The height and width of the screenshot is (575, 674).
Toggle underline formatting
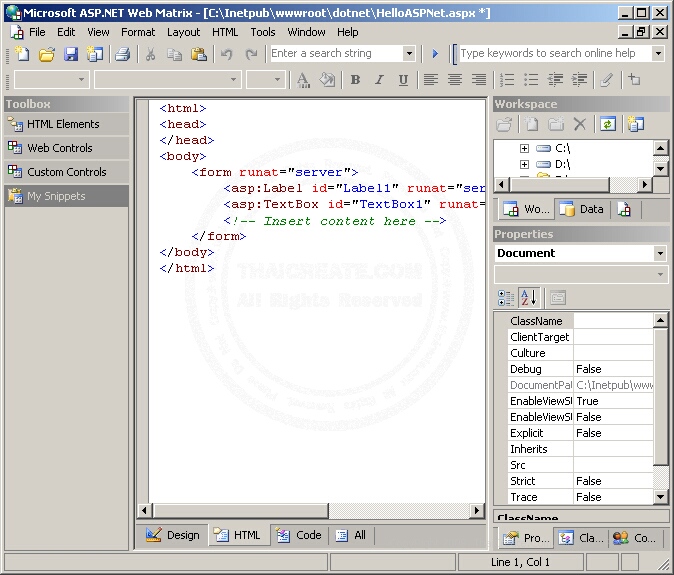pos(403,80)
